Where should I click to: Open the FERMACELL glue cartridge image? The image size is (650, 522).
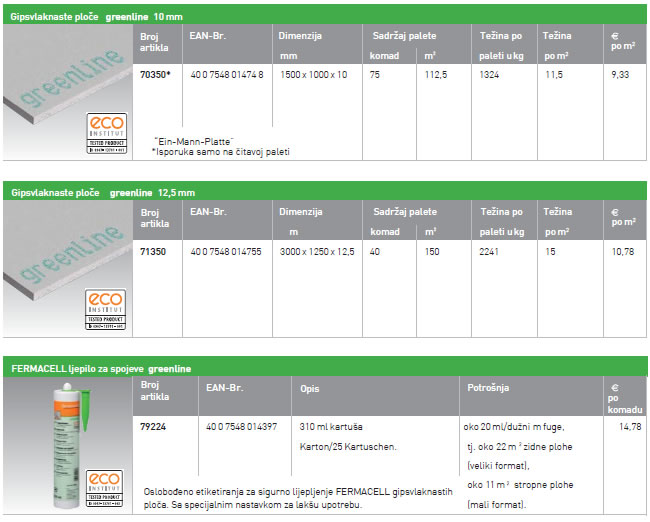(x=68, y=447)
